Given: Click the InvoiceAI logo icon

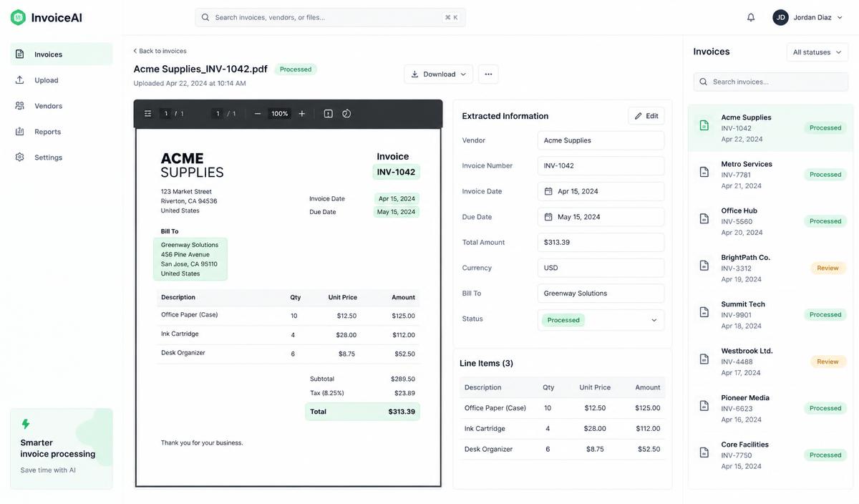Looking at the screenshot, I should (18, 17).
